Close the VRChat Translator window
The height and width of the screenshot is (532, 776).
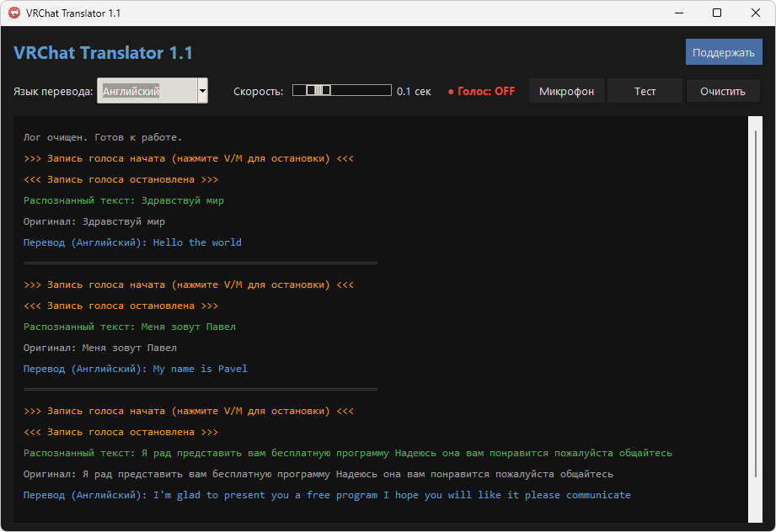[755, 13]
